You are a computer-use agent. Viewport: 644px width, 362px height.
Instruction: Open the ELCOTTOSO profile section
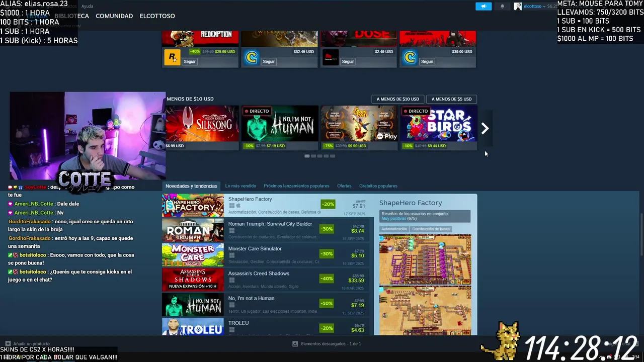coord(157,16)
